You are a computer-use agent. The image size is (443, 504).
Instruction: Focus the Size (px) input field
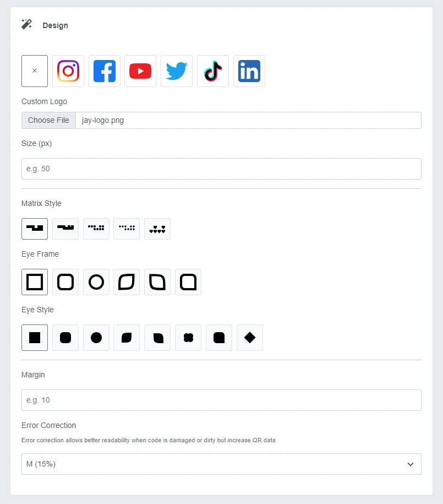pos(221,169)
